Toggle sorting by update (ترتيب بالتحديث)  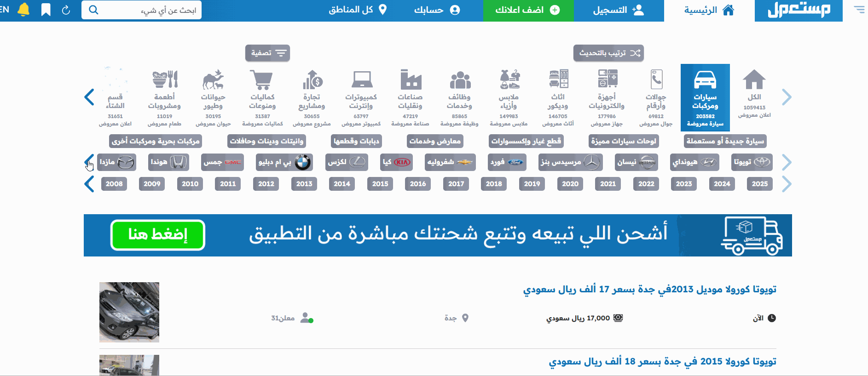pos(608,53)
